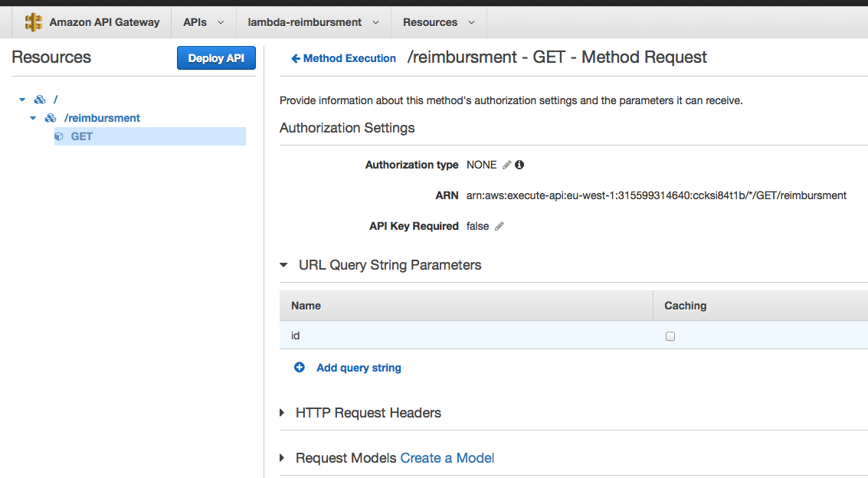The height and width of the screenshot is (478, 868).
Task: Click the false API Key Required value
Action: (x=478, y=226)
